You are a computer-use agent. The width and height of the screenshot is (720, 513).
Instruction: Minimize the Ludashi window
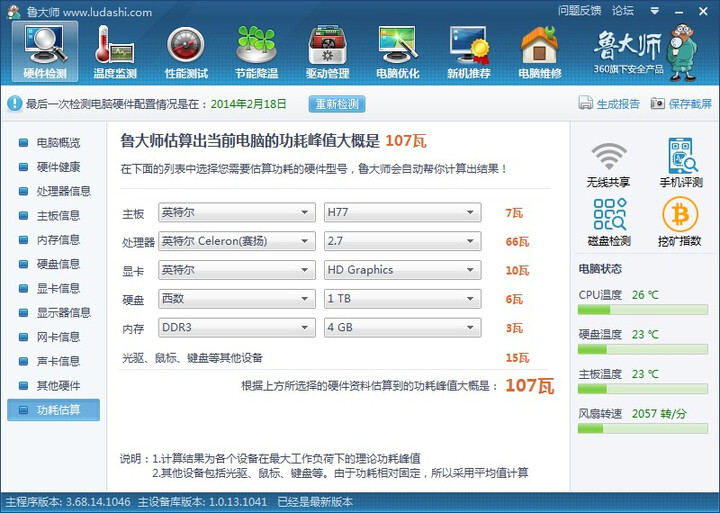click(679, 12)
